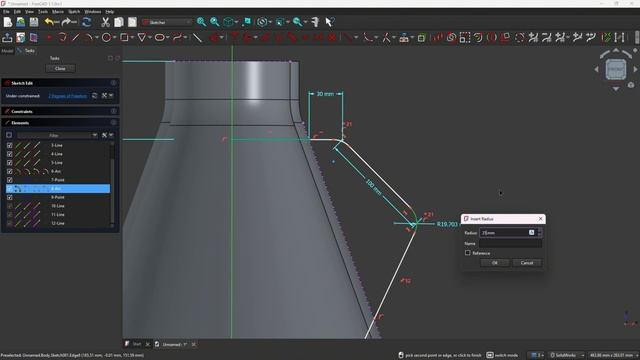Select the Create Circle tool

tap(106, 38)
